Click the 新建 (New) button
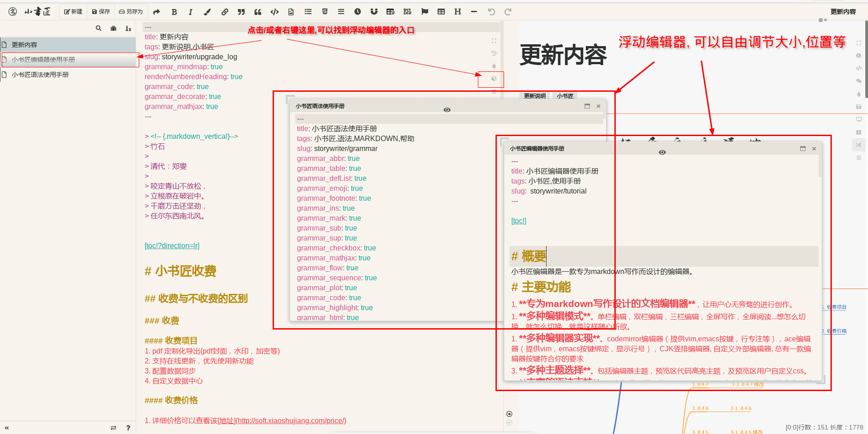The image size is (868, 434). 73,12
